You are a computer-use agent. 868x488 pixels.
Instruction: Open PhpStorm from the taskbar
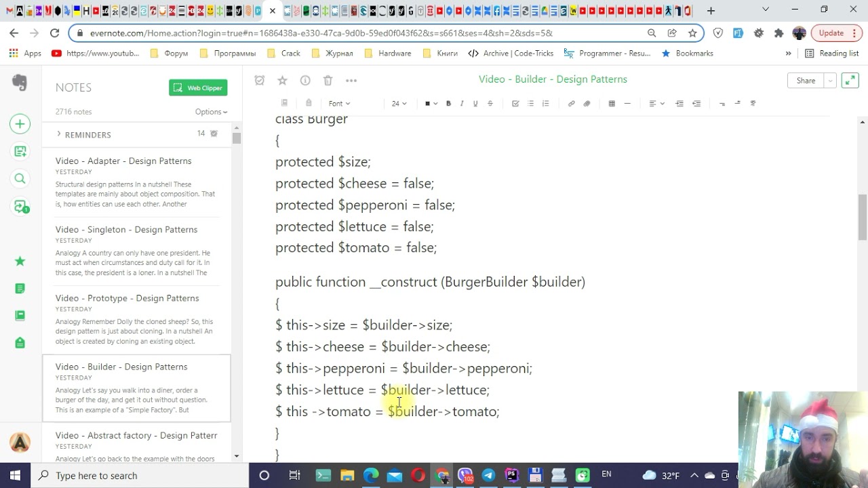pos(511,475)
